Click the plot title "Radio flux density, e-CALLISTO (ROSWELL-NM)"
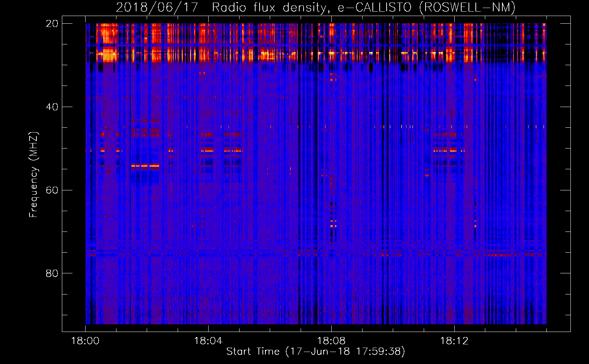 tap(364, 7)
